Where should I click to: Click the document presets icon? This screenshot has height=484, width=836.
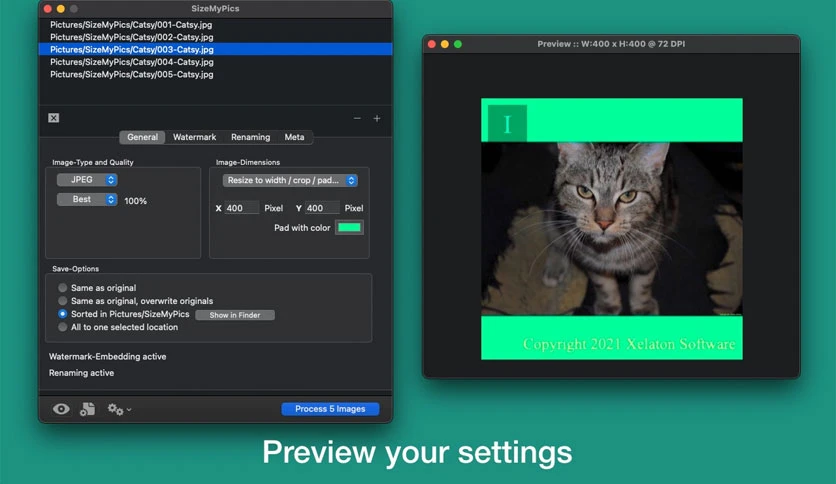(x=87, y=409)
